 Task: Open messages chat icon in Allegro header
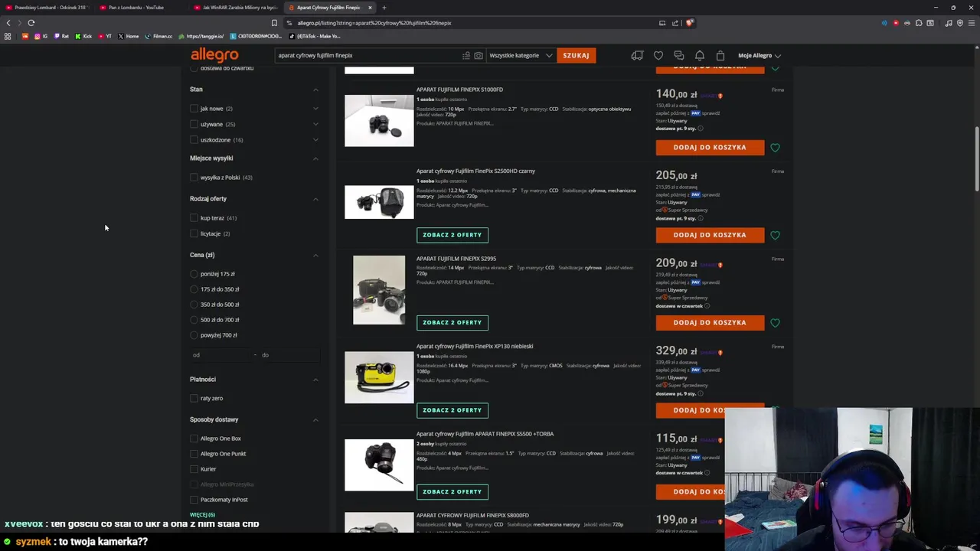[x=679, y=55]
